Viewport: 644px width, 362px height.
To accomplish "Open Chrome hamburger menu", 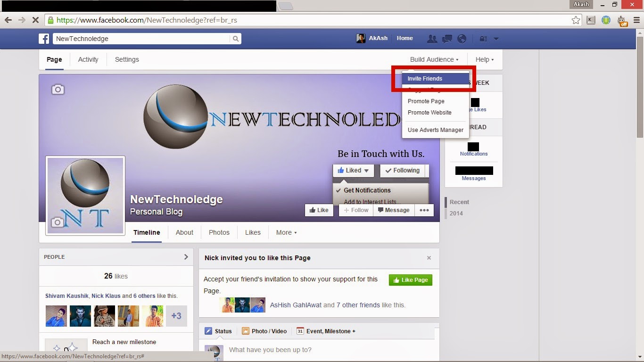I will click(636, 20).
